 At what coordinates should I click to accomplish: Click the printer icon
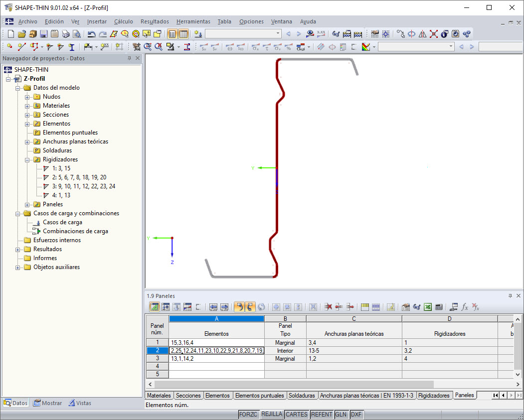pyautogui.click(x=66, y=34)
